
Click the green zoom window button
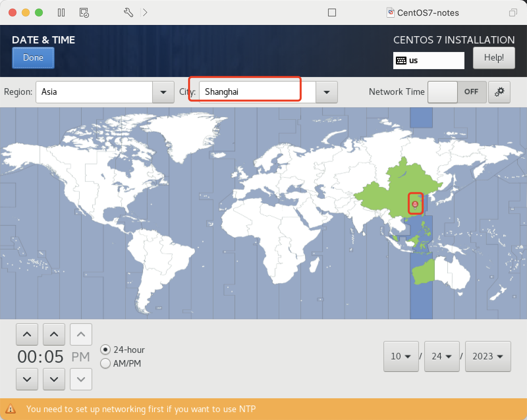coord(39,13)
